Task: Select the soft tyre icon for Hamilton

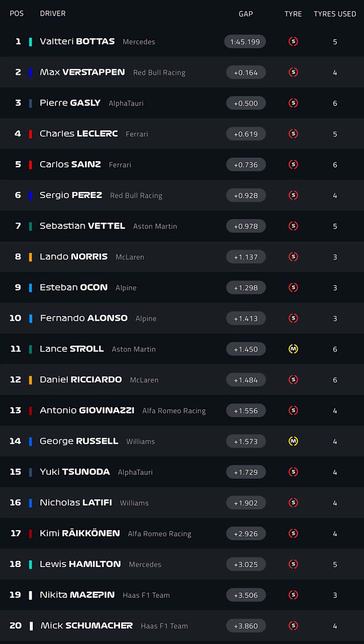Action: (x=293, y=564)
